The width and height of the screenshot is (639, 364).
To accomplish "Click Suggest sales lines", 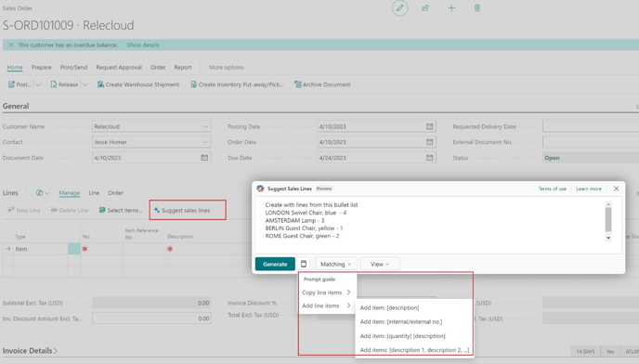I will (182, 211).
